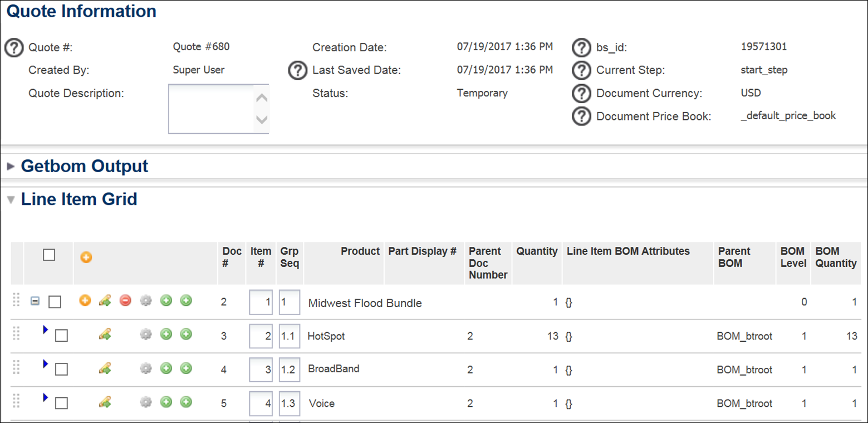
Task: Click the gray gear icon on the BroadBand row
Action: tap(145, 368)
